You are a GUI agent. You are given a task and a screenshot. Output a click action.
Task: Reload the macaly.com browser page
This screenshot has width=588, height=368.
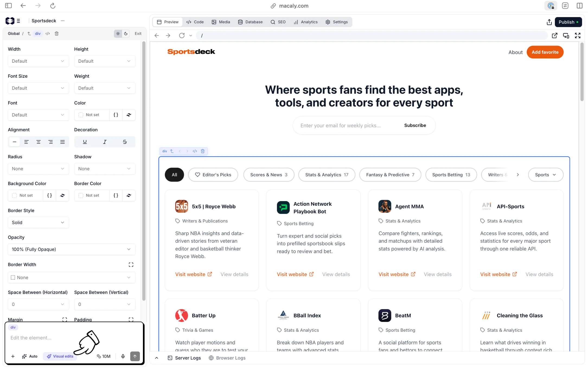53,6
